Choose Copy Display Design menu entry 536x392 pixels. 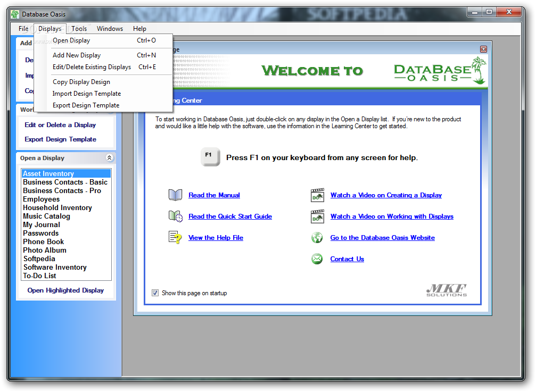103,81
